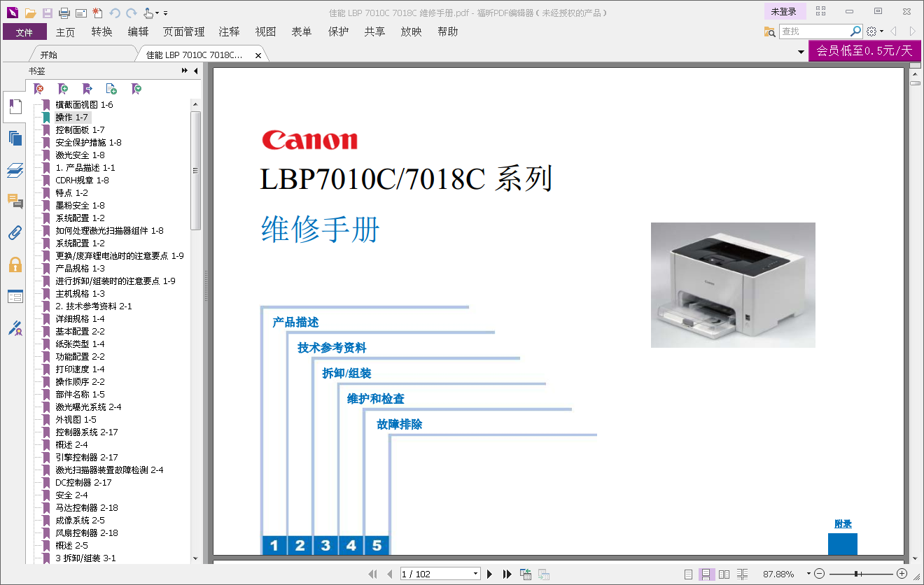
Task: Click the folder search icon beside find box
Action: pos(769,31)
